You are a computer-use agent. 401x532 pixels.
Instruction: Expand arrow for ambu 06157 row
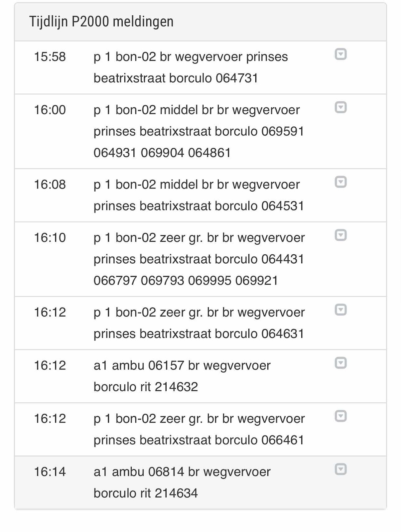(x=340, y=362)
